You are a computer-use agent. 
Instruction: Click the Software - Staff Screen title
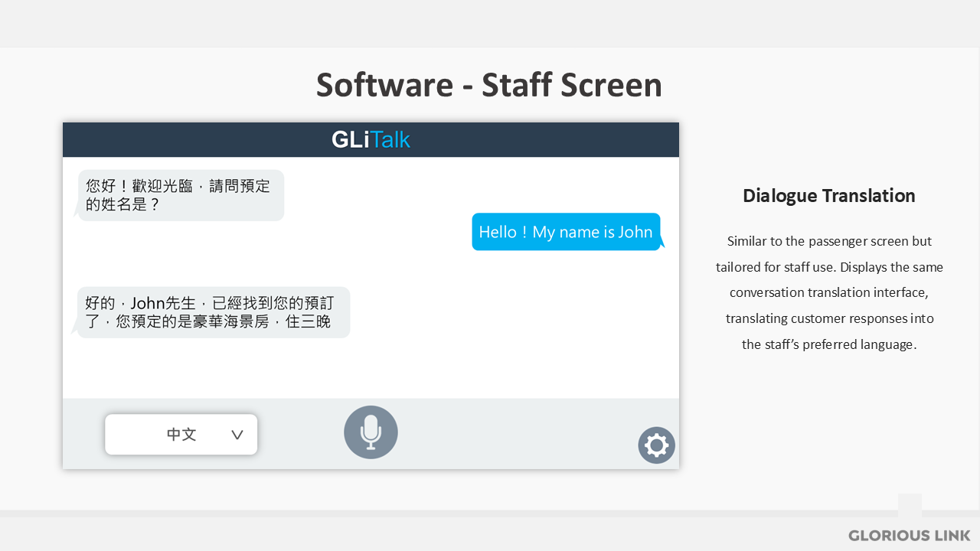coord(488,85)
